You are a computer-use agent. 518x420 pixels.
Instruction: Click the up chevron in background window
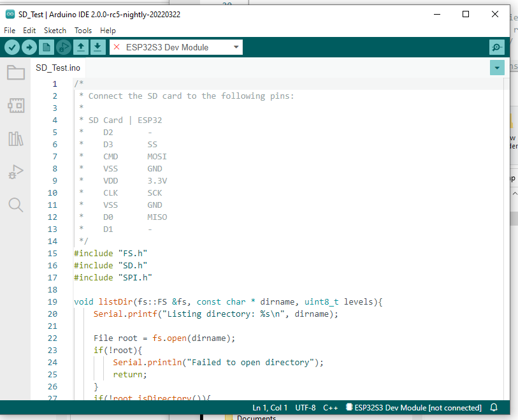tap(515, 193)
